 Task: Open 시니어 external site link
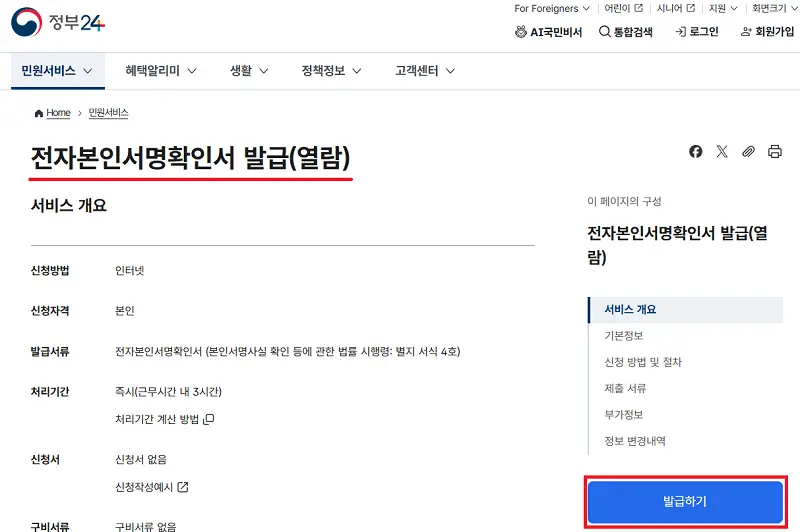(676, 8)
